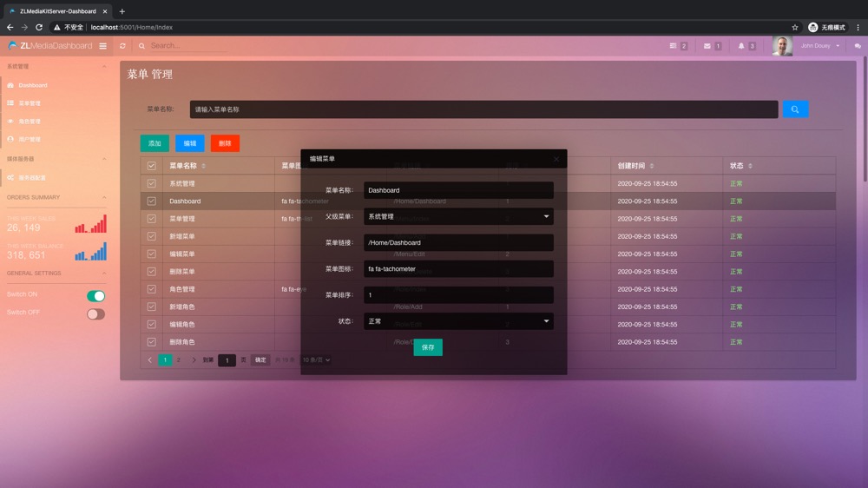This screenshot has width=868, height=488.
Task: Open the tasks list icon with badge 2
Action: (x=674, y=46)
